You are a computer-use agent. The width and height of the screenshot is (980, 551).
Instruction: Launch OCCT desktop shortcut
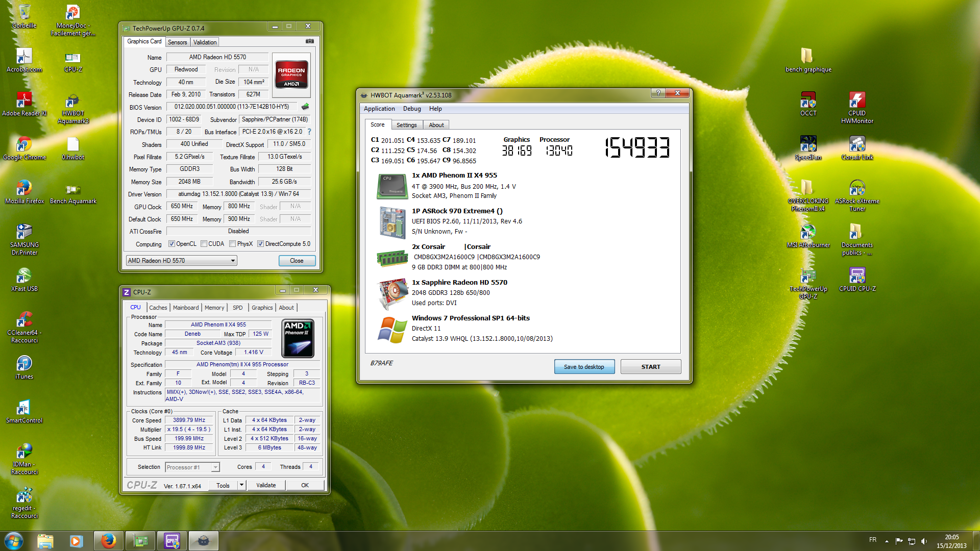pyautogui.click(x=808, y=104)
